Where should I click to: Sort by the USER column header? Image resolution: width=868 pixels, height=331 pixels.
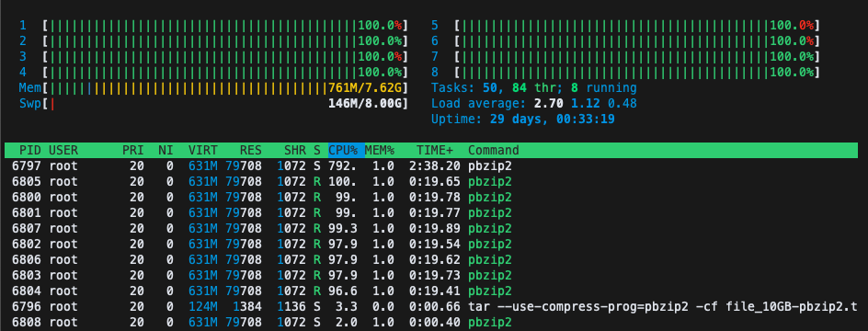tap(63, 150)
